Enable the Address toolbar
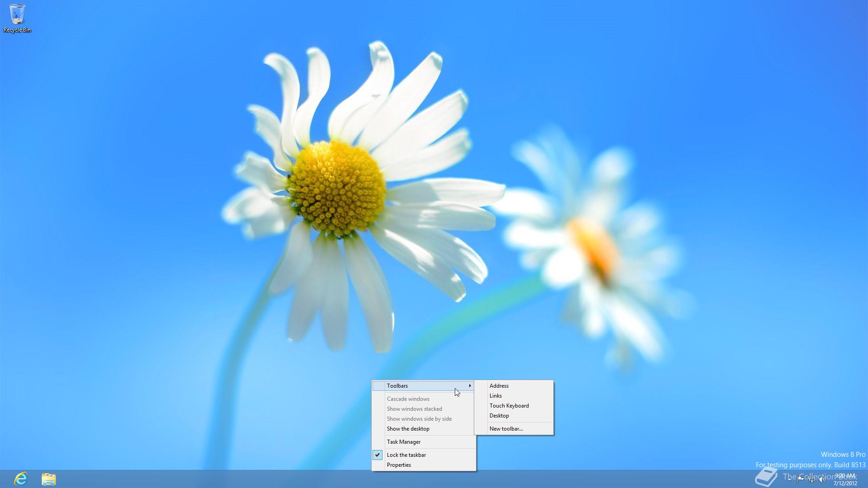The image size is (868, 488). [x=514, y=386]
